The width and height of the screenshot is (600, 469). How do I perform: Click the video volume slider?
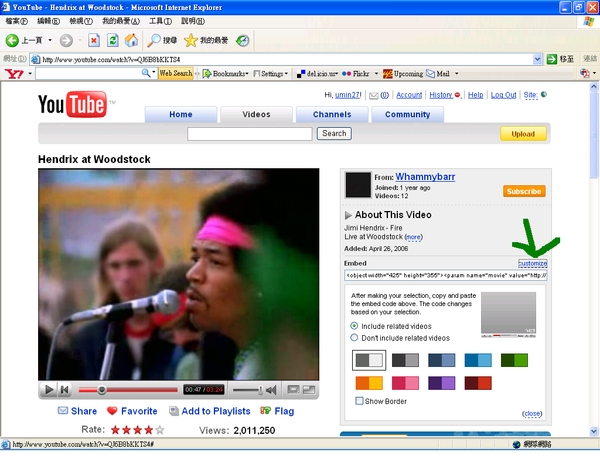coord(248,390)
